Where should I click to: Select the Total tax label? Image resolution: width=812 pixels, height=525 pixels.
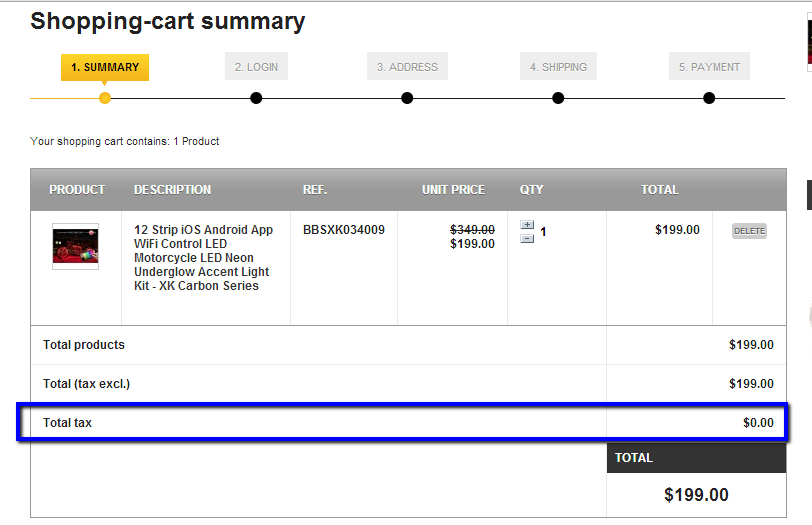pyautogui.click(x=67, y=423)
